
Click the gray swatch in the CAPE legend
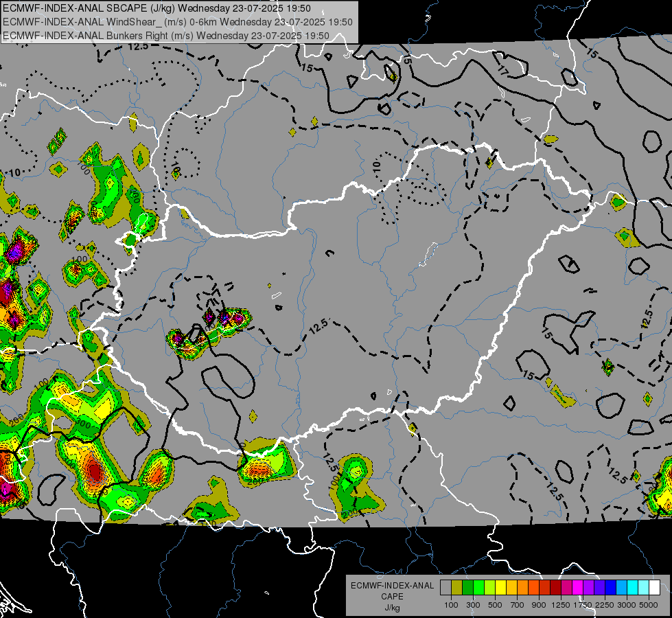point(445,588)
